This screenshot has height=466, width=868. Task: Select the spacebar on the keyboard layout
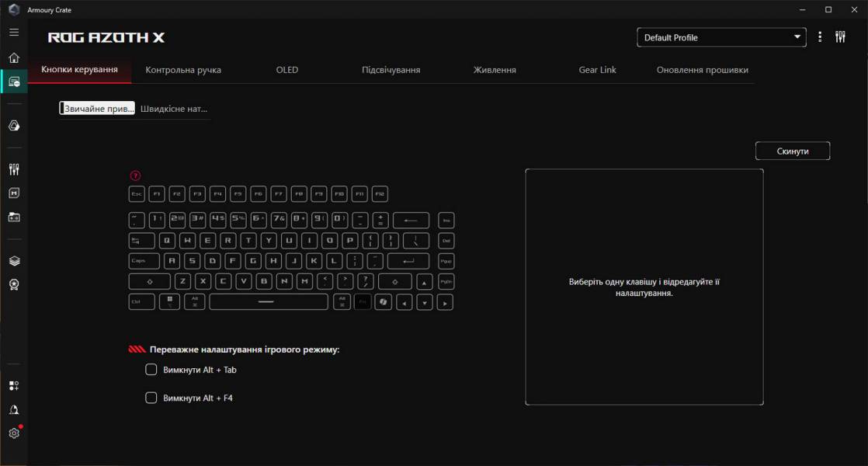point(266,302)
